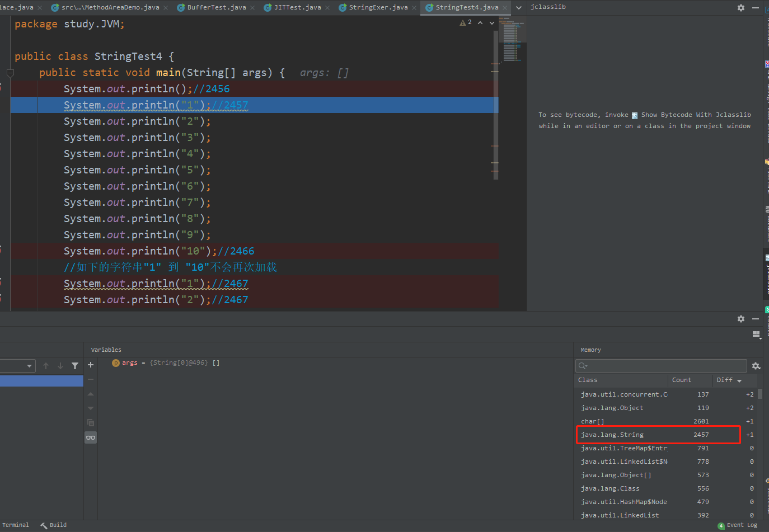The width and height of the screenshot is (769, 532).
Task: Close the BufferTest.java tab
Action: click(252, 8)
